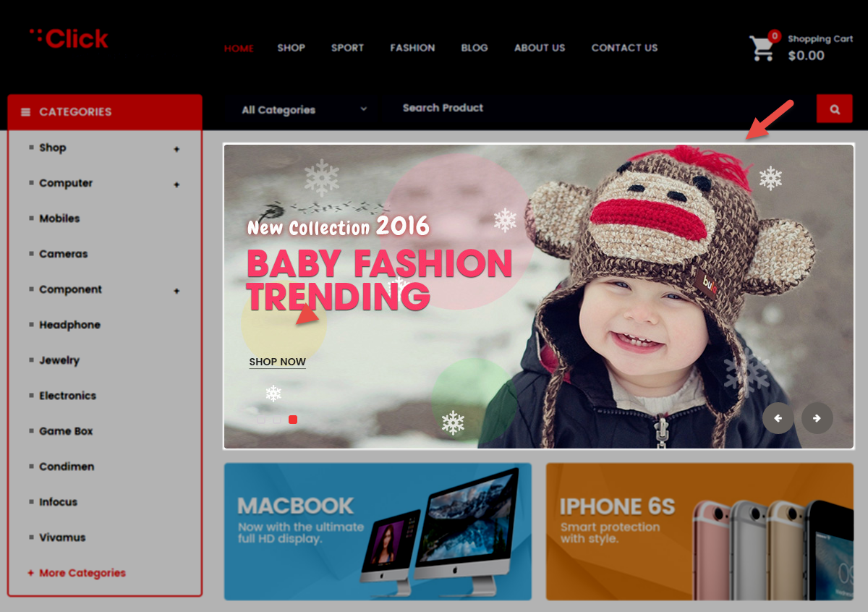The image size is (868, 612).
Task: Open Vivamus category
Action: point(62,537)
